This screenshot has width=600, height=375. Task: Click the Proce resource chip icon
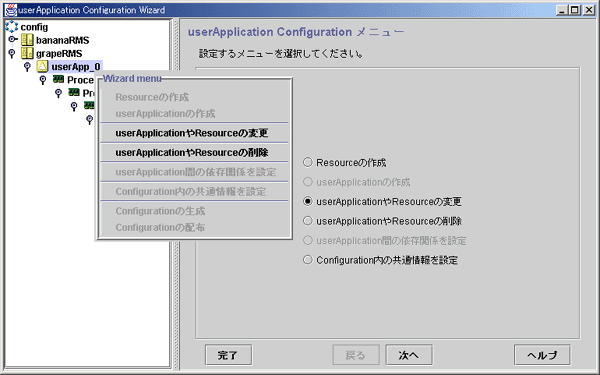58,79
